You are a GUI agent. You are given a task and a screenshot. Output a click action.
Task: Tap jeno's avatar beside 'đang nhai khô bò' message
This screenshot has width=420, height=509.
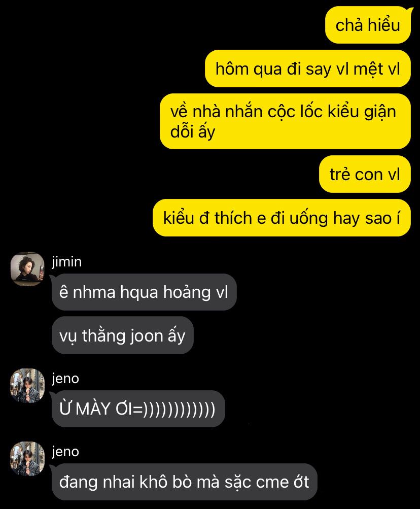click(27, 459)
